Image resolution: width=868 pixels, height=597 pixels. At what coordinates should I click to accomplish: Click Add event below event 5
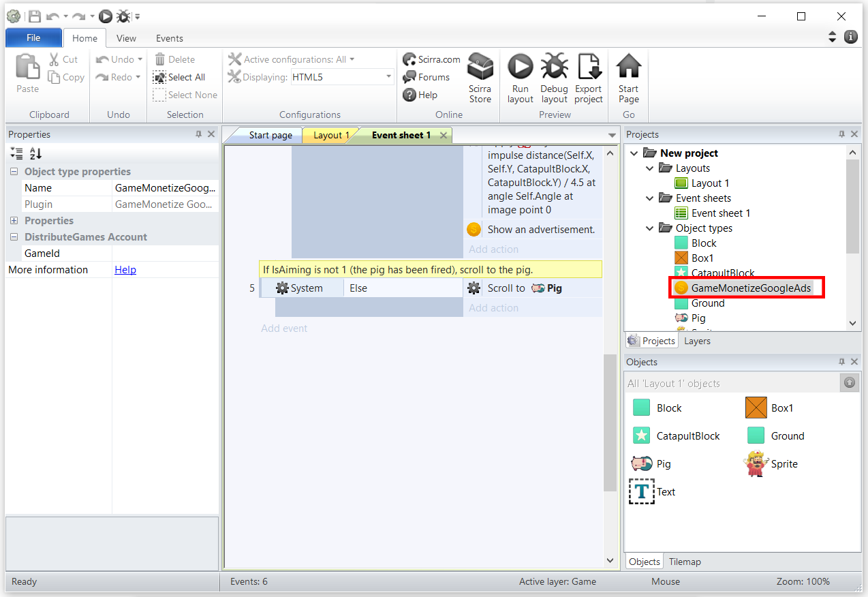tap(284, 328)
